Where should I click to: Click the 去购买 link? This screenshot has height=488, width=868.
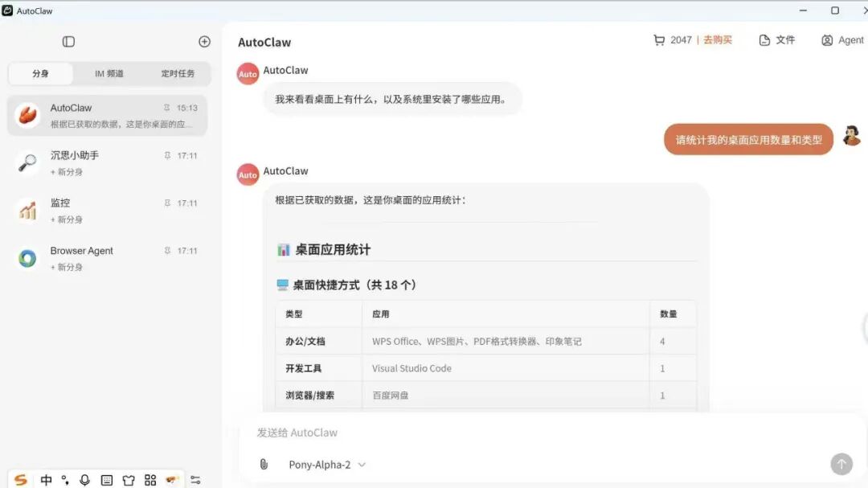tap(718, 40)
